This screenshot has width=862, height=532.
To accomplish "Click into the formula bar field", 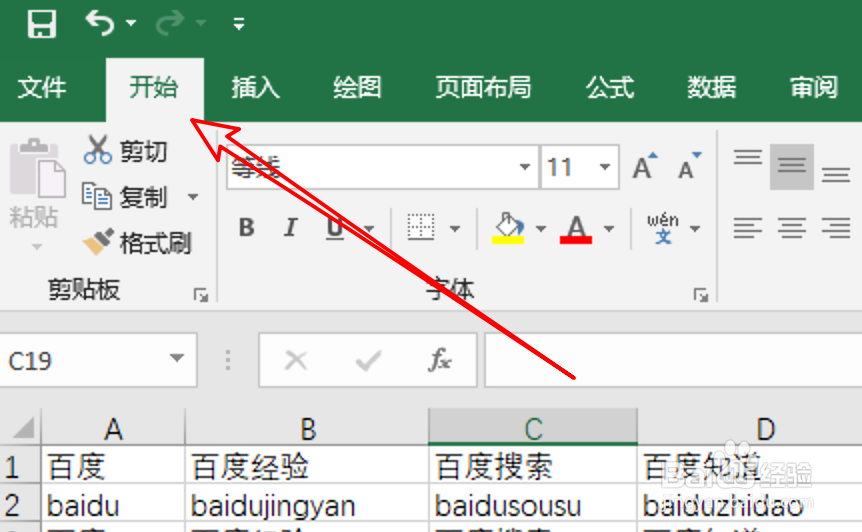I will pos(673,360).
